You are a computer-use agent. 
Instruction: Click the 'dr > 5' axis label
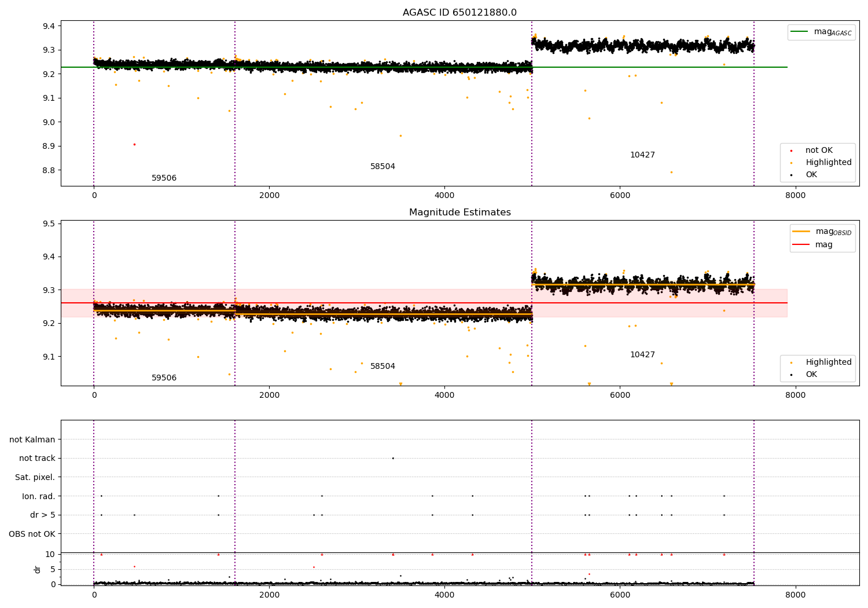[42, 515]
